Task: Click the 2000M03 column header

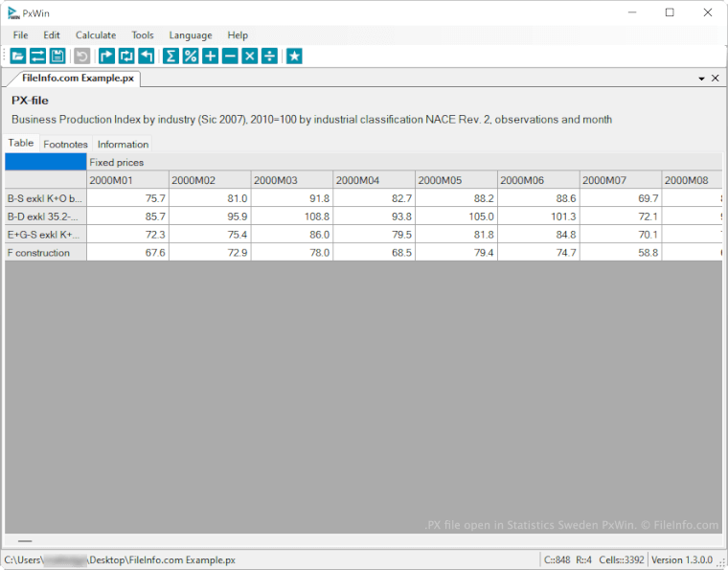Action: click(x=291, y=180)
